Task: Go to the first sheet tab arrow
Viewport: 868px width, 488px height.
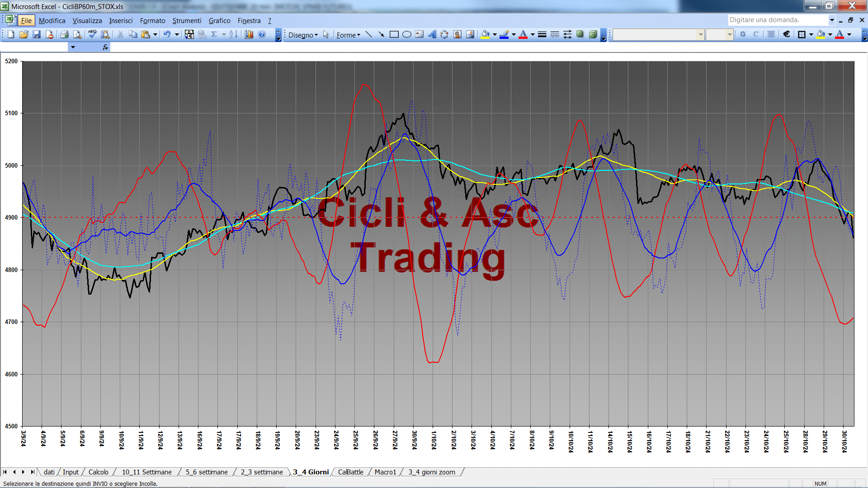Action: [x=5, y=472]
